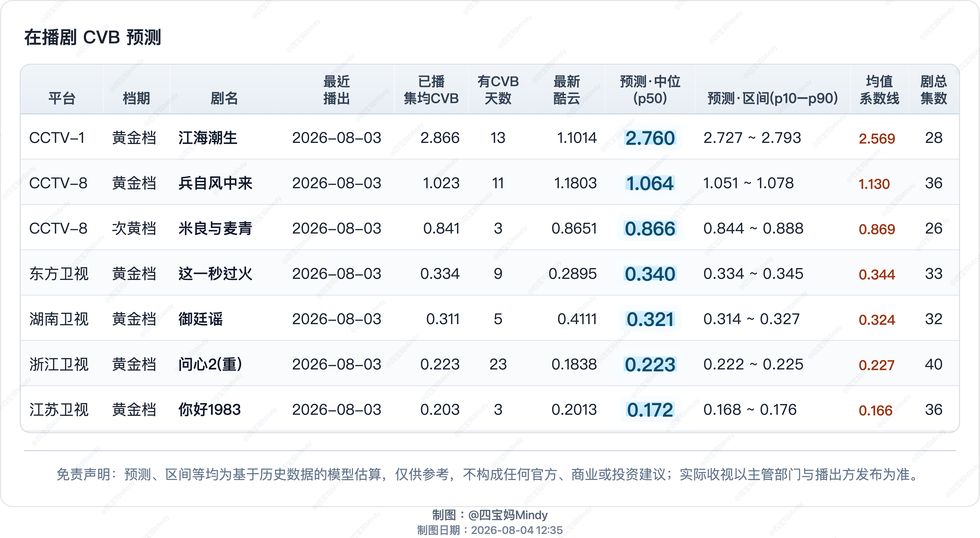This screenshot has height=538, width=980.
Task: Select the drama name 你好1983
Action: coord(210,409)
